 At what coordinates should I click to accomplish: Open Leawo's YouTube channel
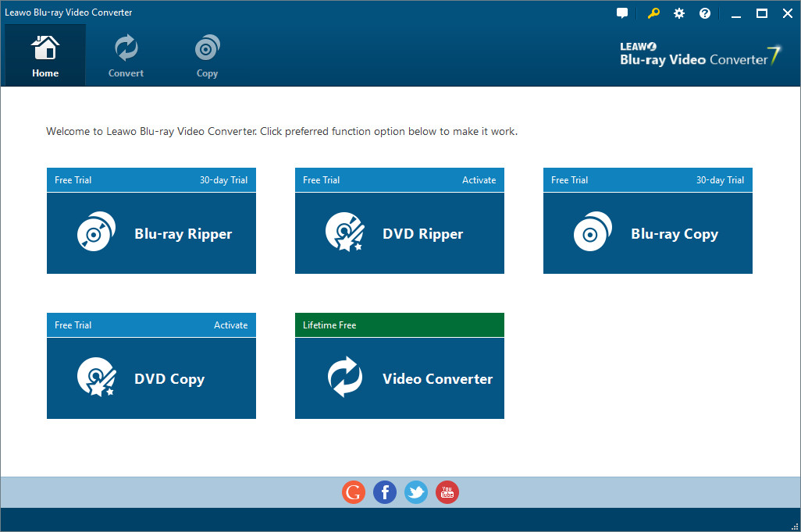[447, 492]
